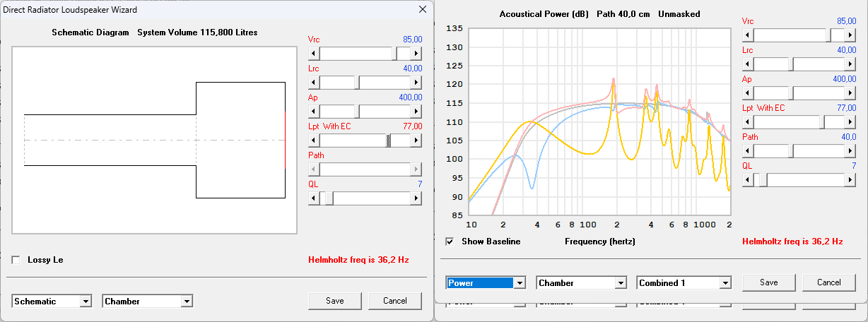Screen dimensions: 868x322
Task: Click Save in the left wizard dialog
Action: (x=335, y=301)
